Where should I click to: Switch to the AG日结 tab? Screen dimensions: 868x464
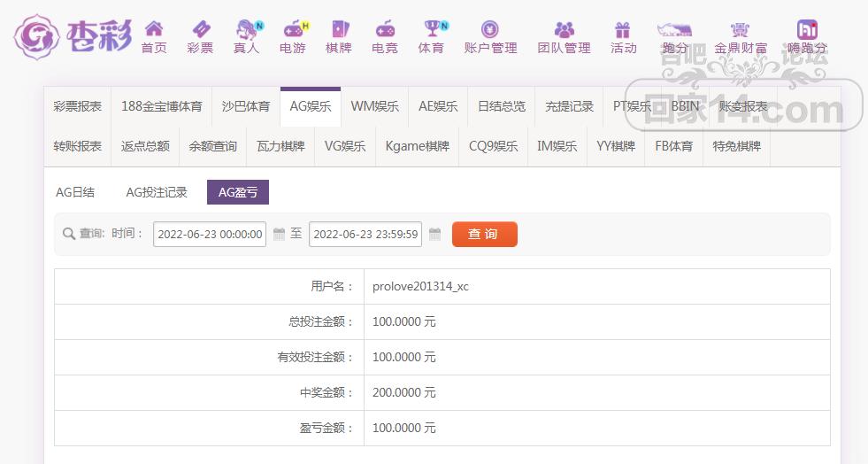(x=75, y=192)
